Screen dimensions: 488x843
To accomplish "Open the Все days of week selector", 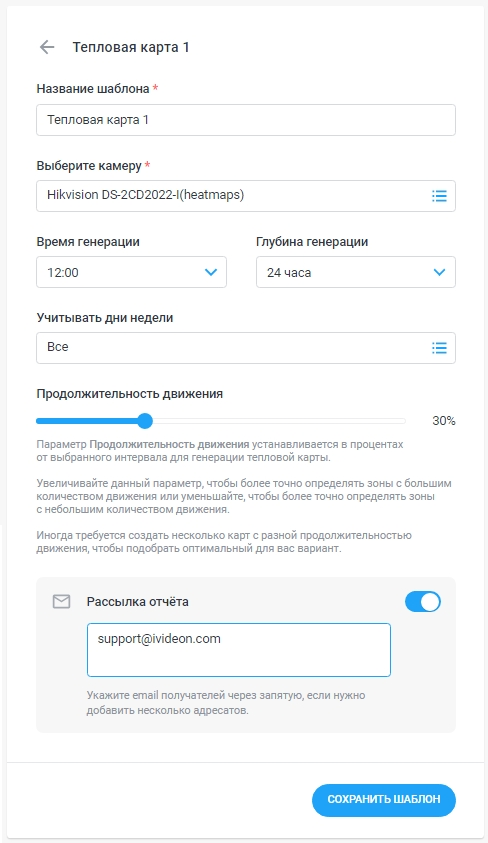I will [246, 348].
